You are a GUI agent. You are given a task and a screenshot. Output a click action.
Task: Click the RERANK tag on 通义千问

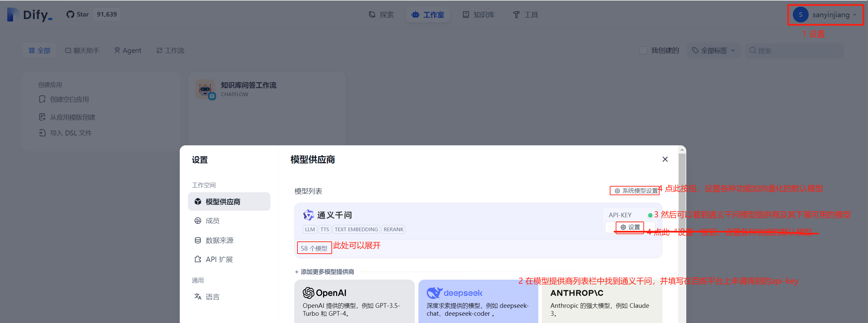pos(393,229)
